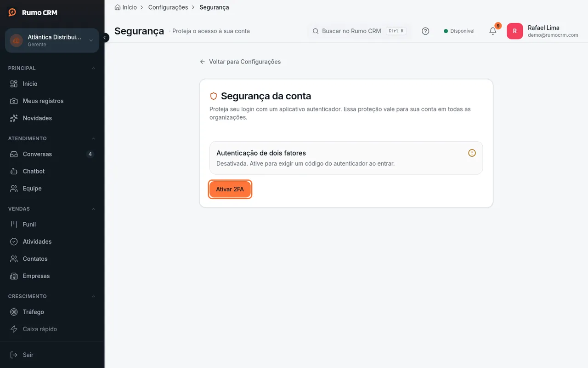Click the Atlântica Distribui organization avatar
The width and height of the screenshot is (588, 368).
coord(17,40)
